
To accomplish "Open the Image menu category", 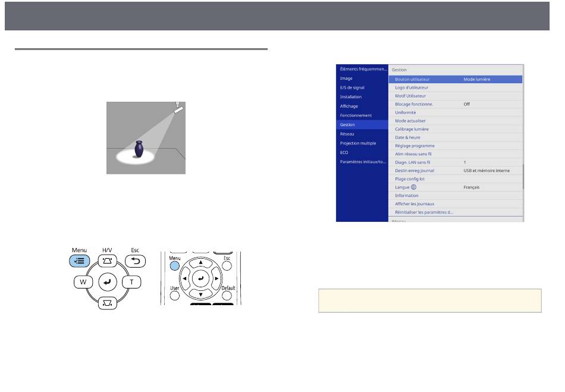I will coord(363,78).
